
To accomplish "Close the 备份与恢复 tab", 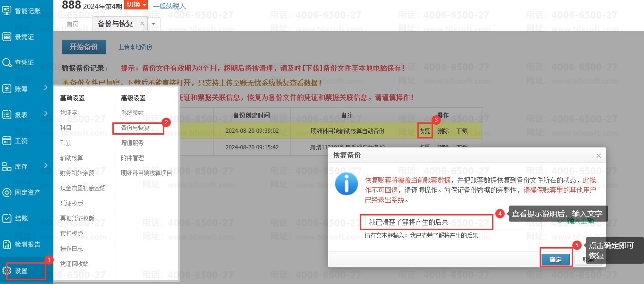I will point(142,24).
